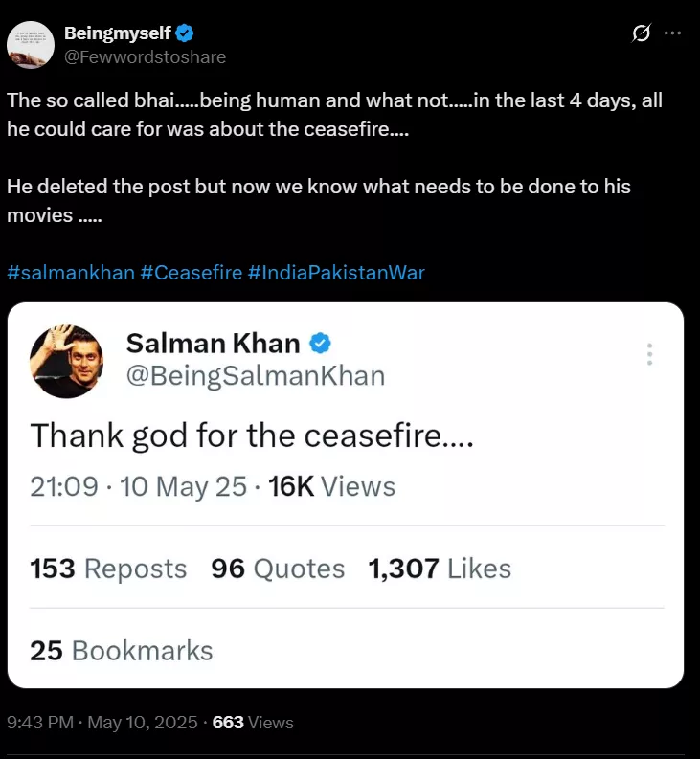Click the 9:43 PM May 10, 2025 timestamp
The width and height of the screenshot is (700, 759).
point(102,723)
